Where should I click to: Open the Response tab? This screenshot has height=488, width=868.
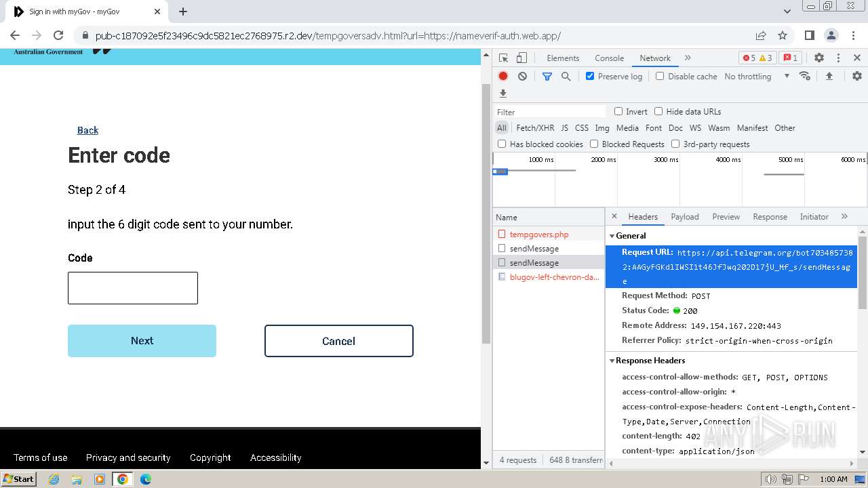(x=770, y=217)
